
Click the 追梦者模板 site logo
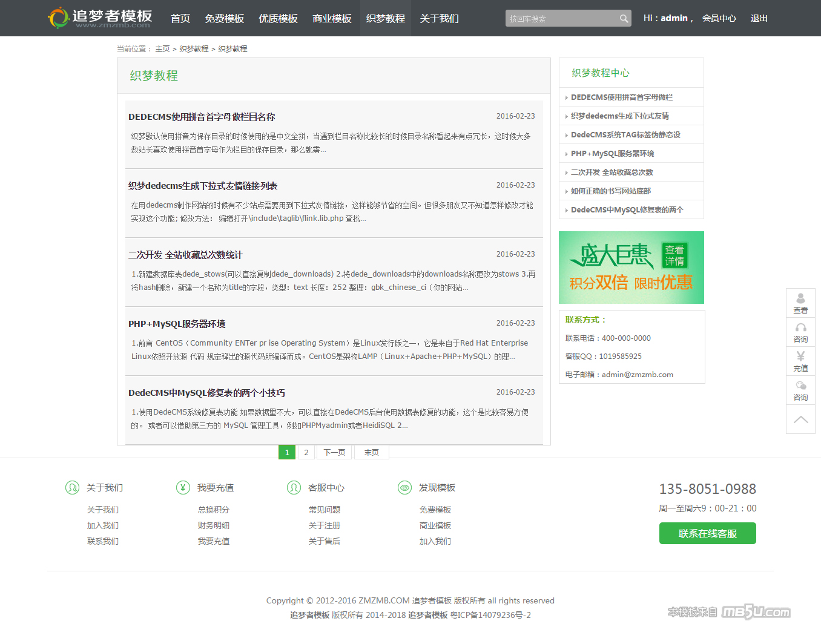point(100,18)
